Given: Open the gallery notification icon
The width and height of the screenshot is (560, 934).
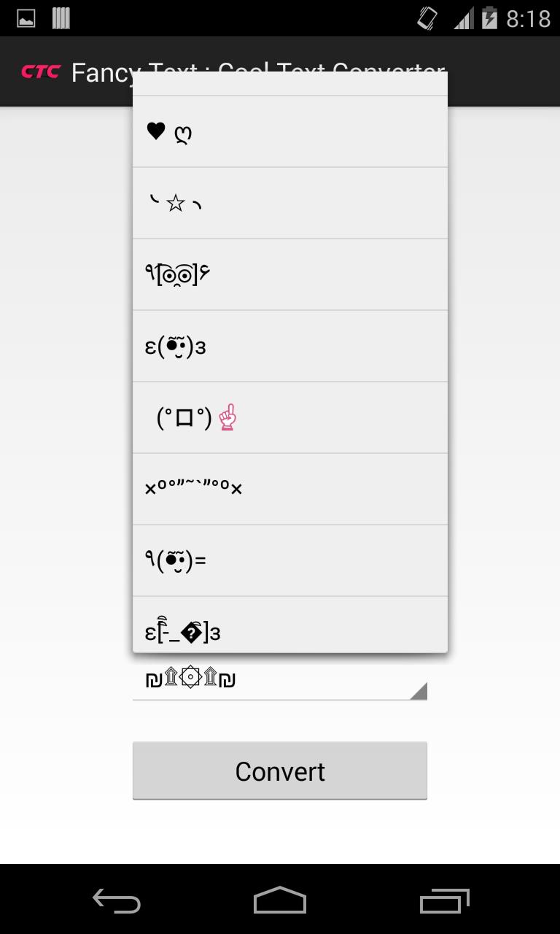Looking at the screenshot, I should click(x=26, y=17).
